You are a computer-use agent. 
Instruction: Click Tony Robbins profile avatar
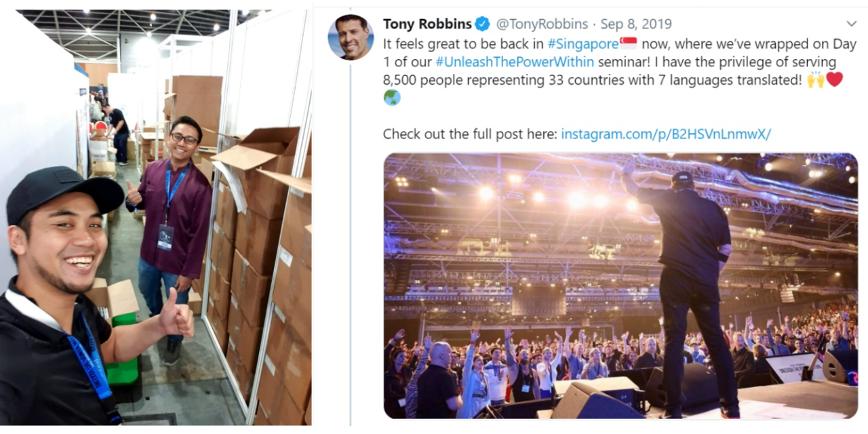click(351, 37)
